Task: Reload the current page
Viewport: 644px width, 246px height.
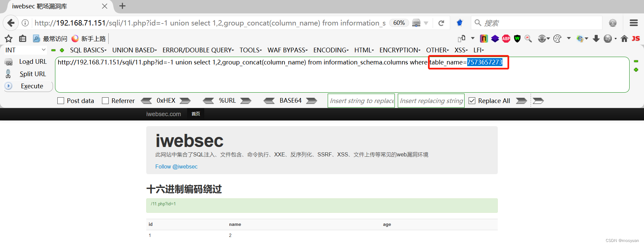Action: 441,23
